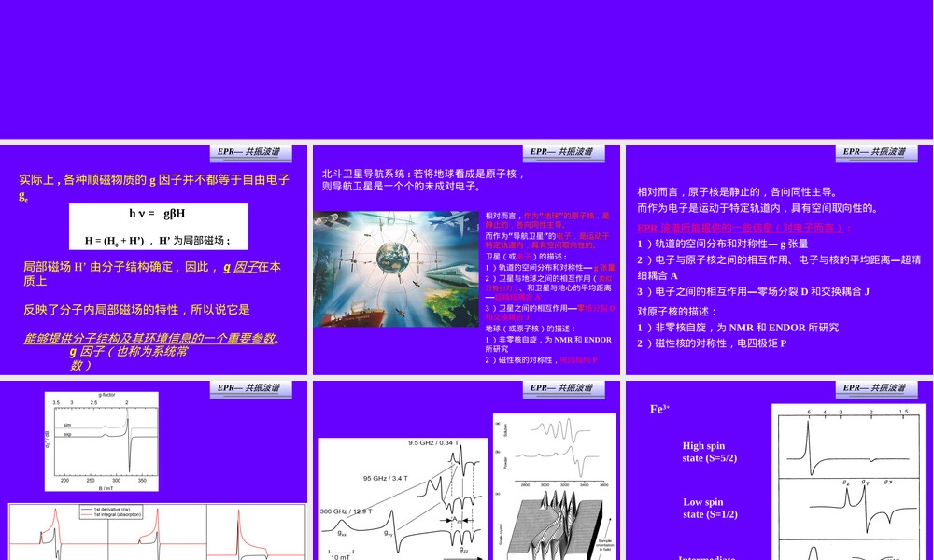Select the slide about g 因子 and 局部磁场

pos(154,259)
